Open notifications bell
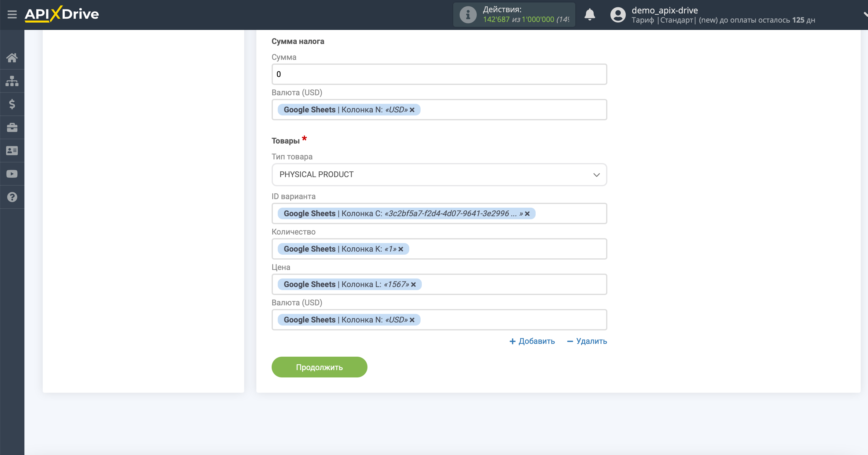 tap(590, 14)
